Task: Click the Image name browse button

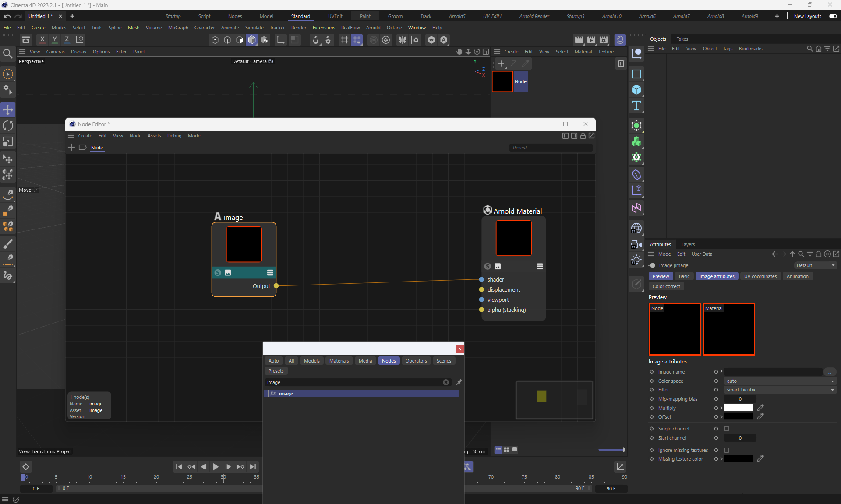Action: (x=830, y=372)
